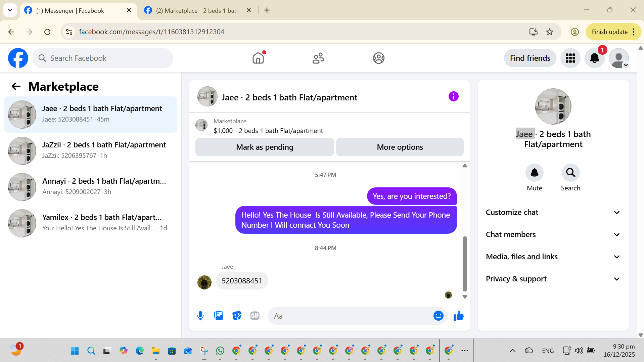644x362 pixels.
Task: Choose a sticker
Action: click(237, 316)
